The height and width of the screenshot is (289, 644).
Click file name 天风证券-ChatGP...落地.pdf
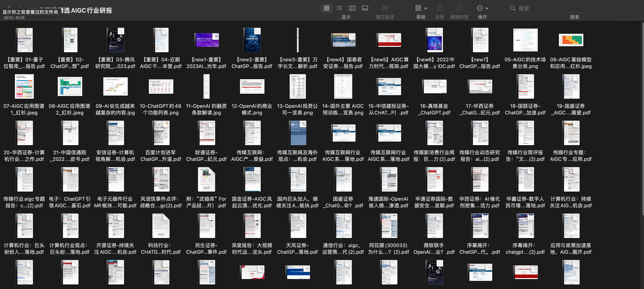click(298, 249)
